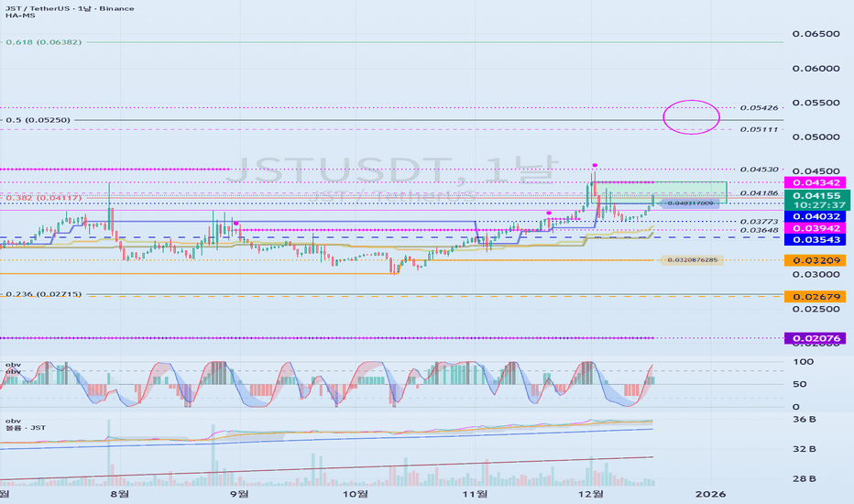Image resolution: width=854 pixels, height=504 pixels.
Task: Click 0.04500 on the price axis
Action: [816, 171]
